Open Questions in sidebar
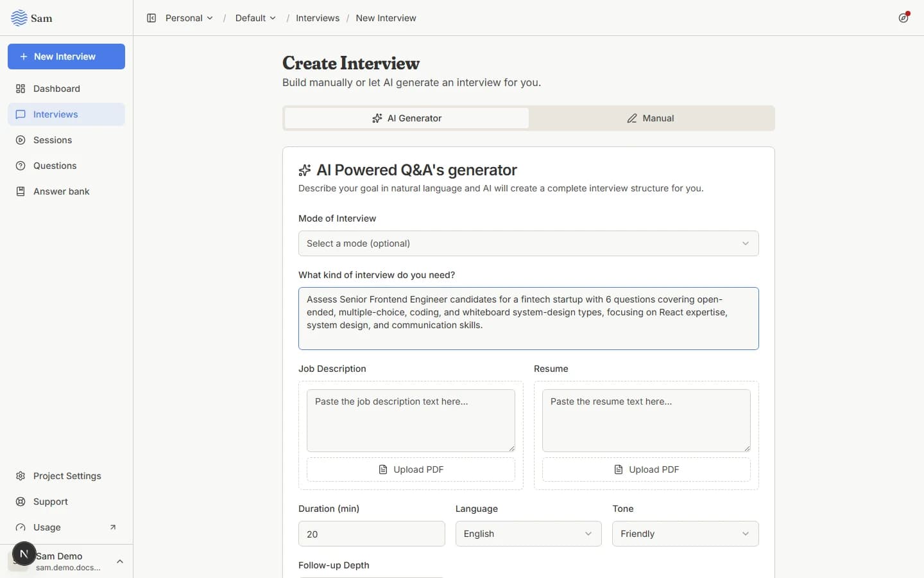The width and height of the screenshot is (924, 578). [x=66, y=166]
